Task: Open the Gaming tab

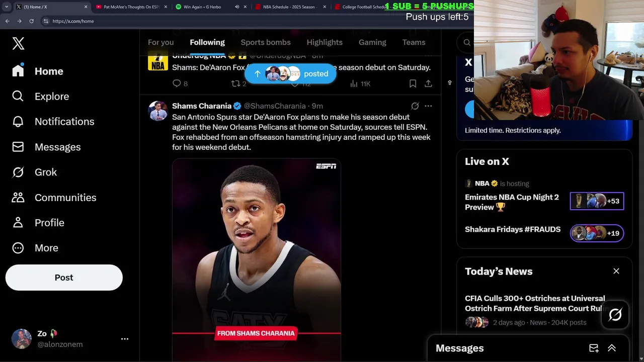Action: click(372, 42)
